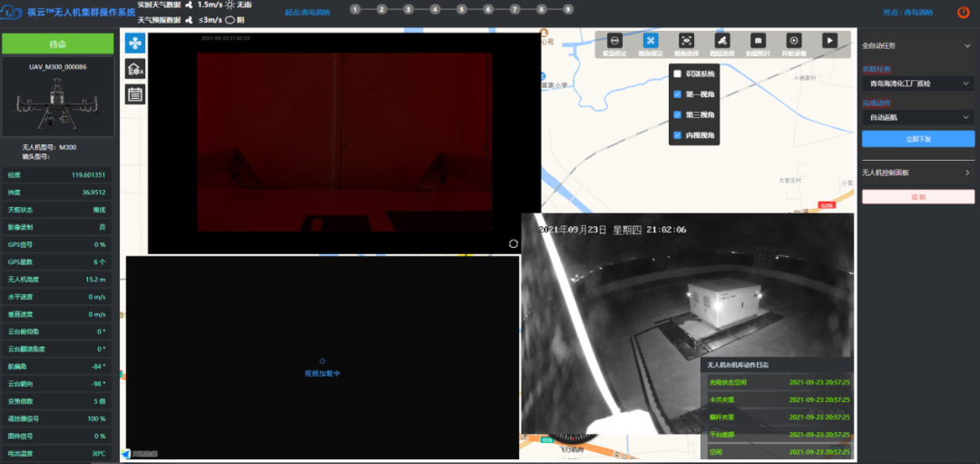Open the 自动返航 completion action dropdown
980x464 pixels.
(917, 117)
